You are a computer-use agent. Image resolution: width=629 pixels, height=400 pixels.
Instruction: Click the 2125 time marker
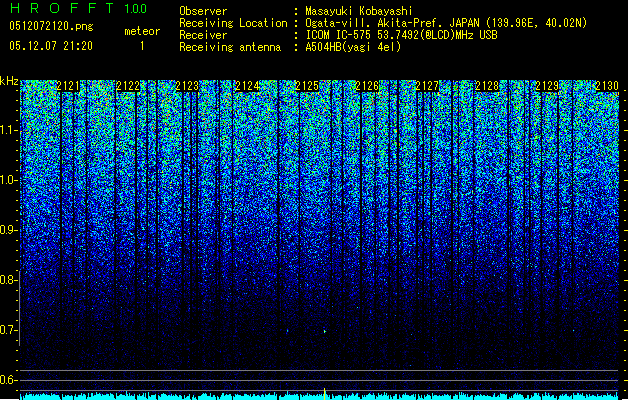click(307, 86)
